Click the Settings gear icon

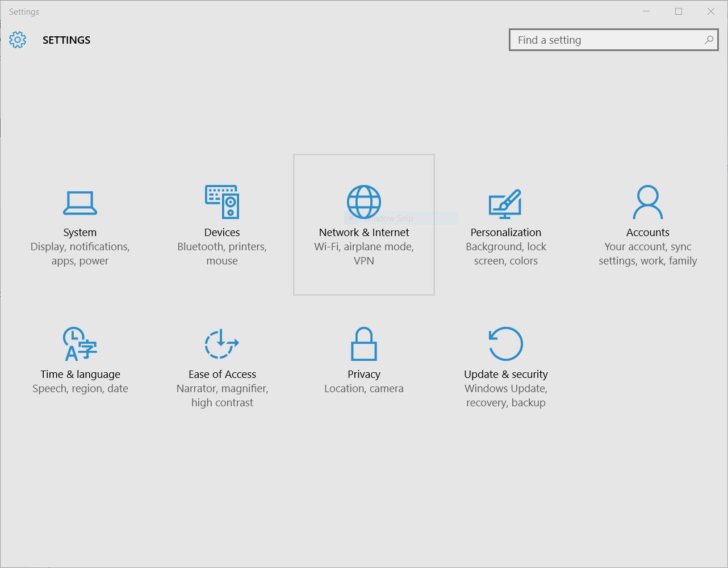[18, 40]
